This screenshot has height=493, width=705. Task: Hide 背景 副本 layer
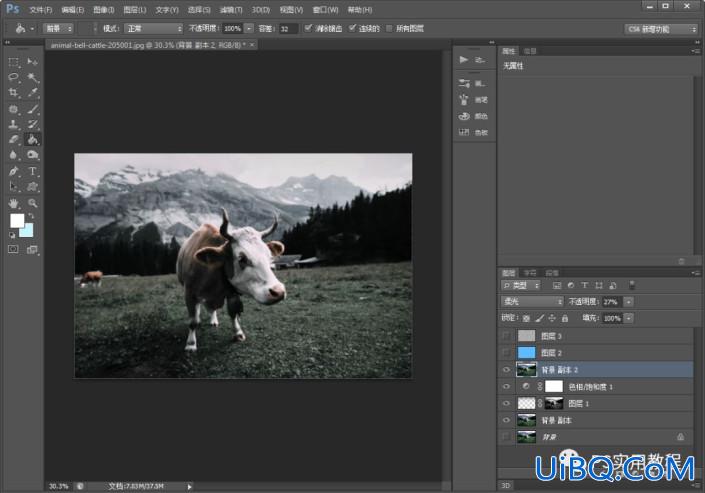pos(506,420)
